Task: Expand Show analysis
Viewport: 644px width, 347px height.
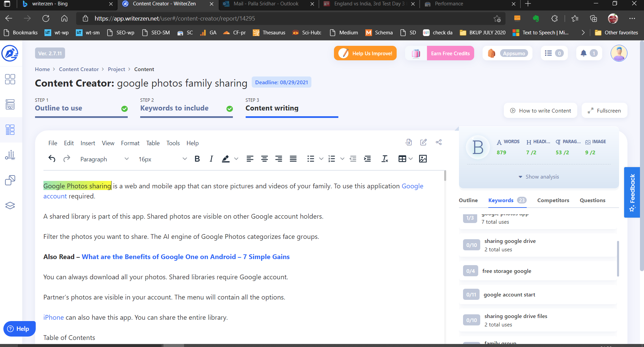Action: tap(539, 177)
